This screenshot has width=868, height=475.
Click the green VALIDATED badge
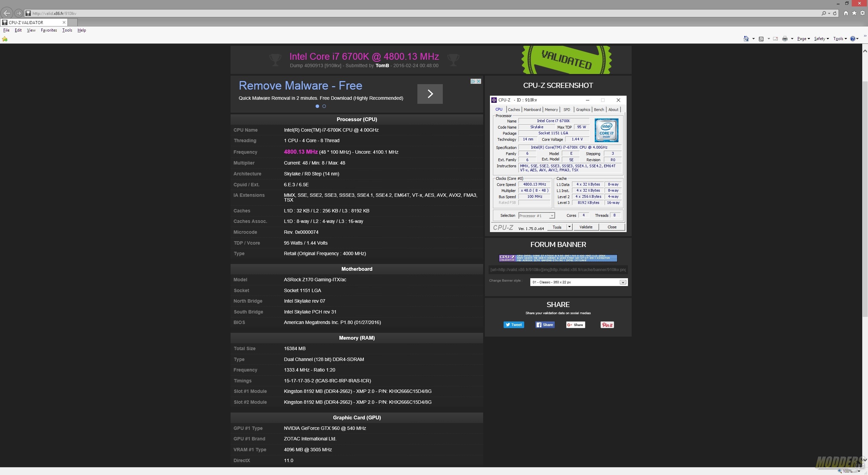[567, 60]
